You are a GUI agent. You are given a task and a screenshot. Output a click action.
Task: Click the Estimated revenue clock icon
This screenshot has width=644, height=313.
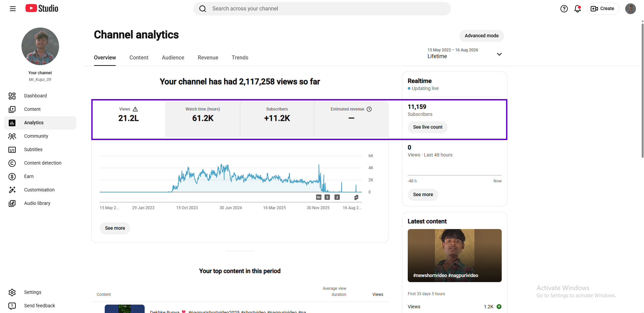tap(369, 109)
